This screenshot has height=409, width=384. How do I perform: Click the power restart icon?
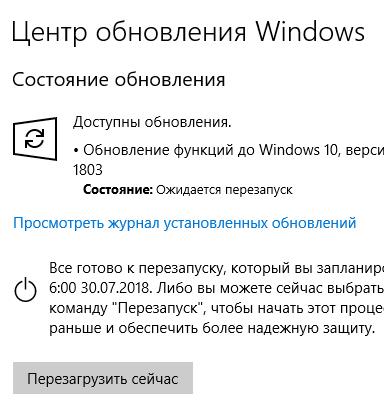tap(25, 291)
